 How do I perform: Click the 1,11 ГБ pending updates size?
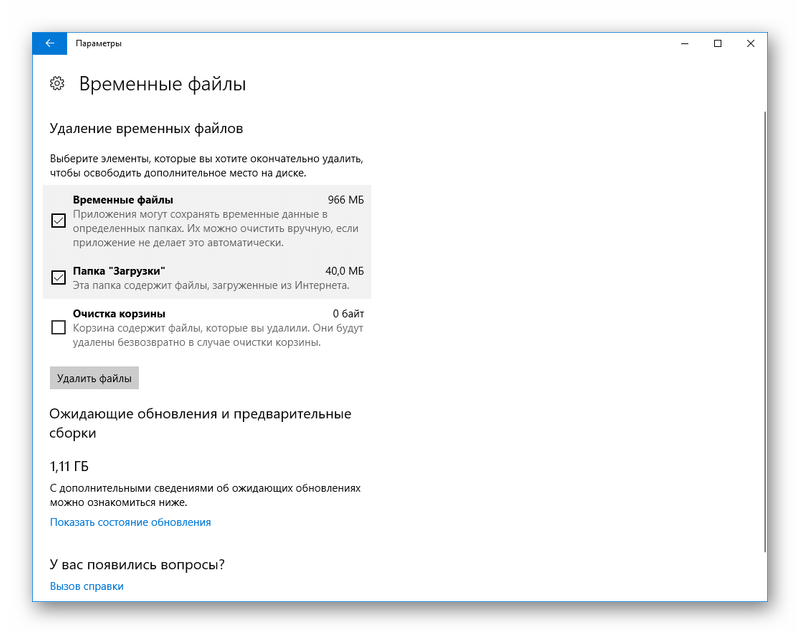coord(69,466)
